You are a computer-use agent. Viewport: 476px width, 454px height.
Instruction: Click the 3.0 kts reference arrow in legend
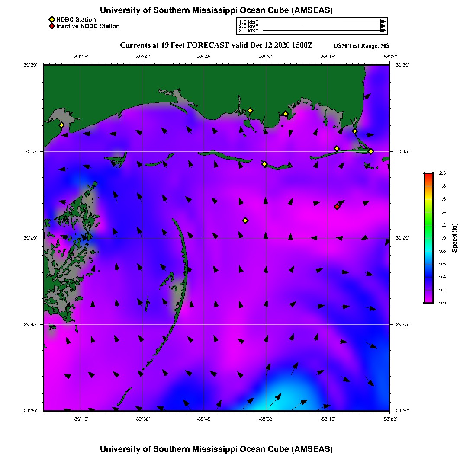[324, 31]
